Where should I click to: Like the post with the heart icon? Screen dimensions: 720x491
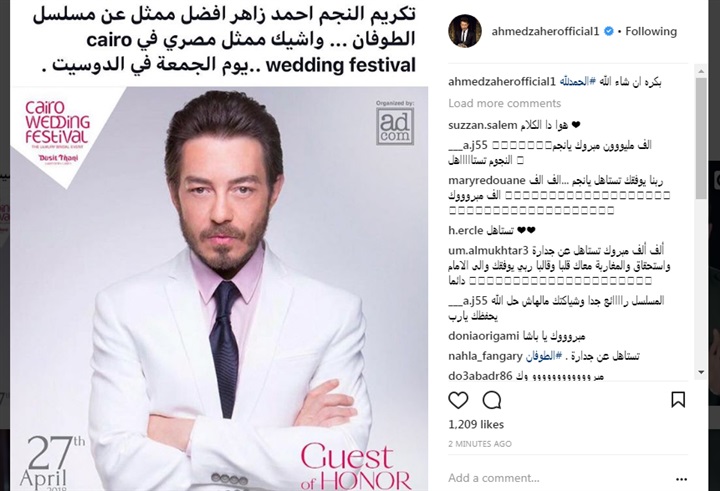pyautogui.click(x=458, y=400)
